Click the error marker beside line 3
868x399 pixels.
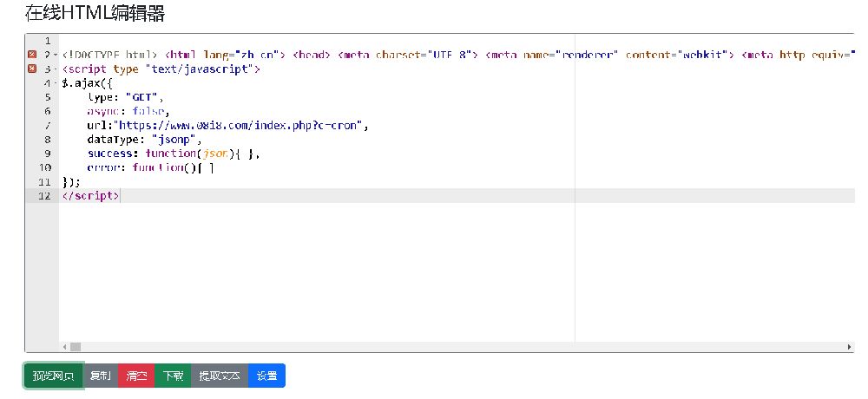pos(32,69)
